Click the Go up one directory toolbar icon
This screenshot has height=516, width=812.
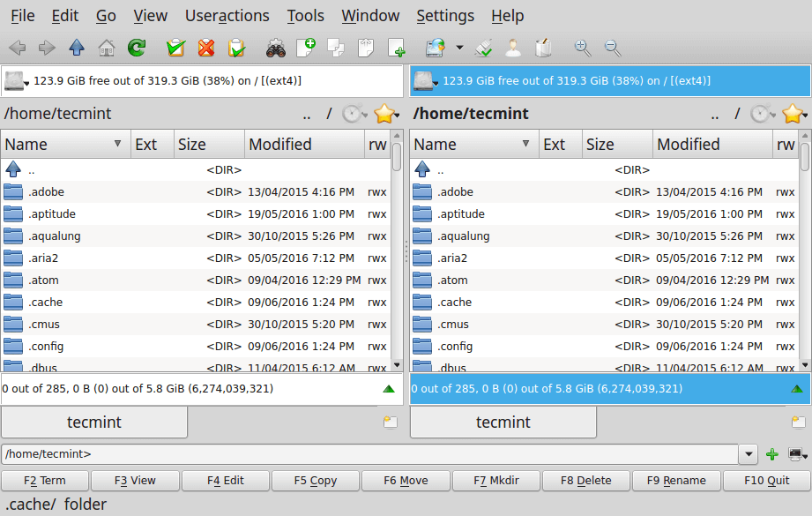tap(76, 48)
